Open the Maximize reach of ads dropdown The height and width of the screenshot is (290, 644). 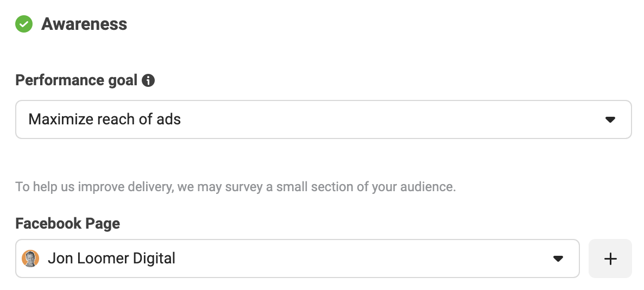(x=323, y=119)
